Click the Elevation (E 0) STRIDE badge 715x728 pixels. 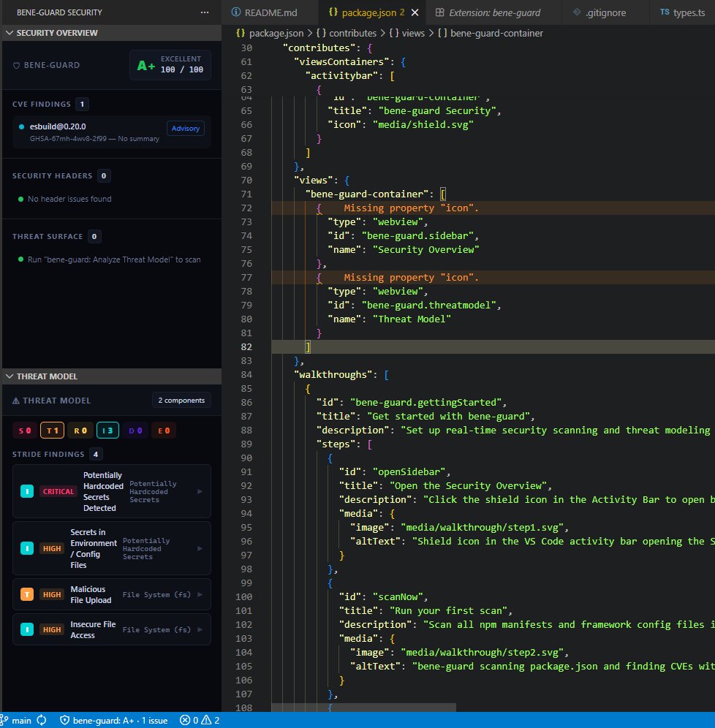(x=163, y=431)
